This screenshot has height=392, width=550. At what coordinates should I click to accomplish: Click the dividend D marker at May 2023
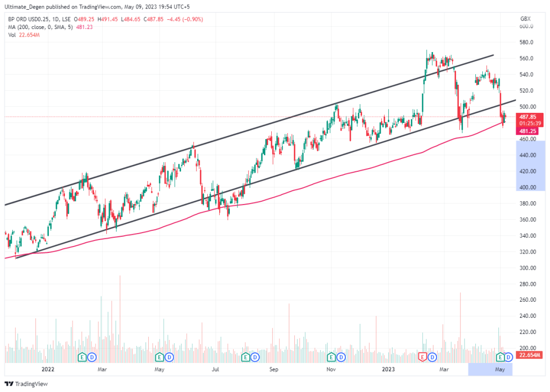coord(509,357)
